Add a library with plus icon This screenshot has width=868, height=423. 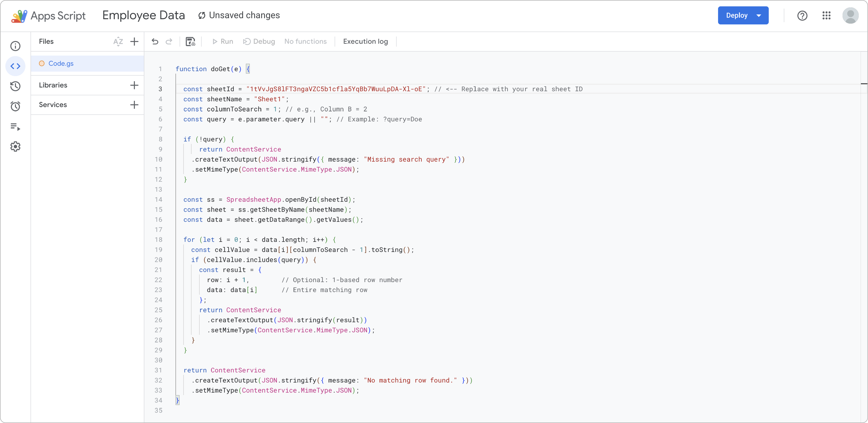[134, 85]
